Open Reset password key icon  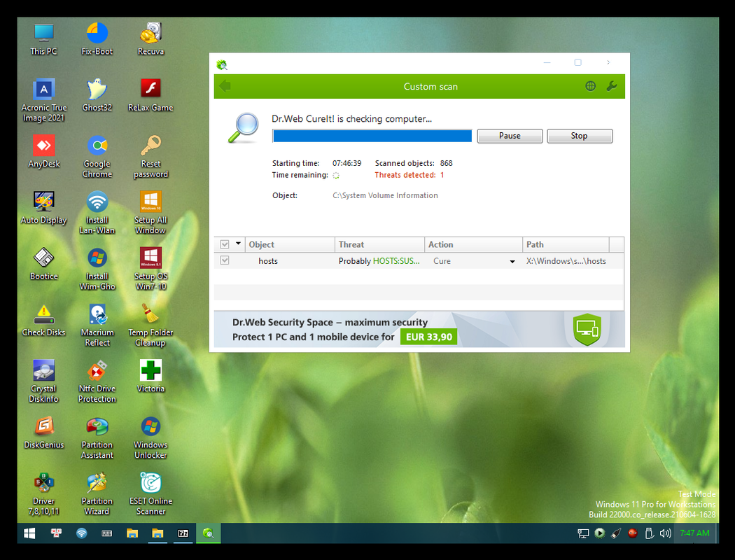150,157
